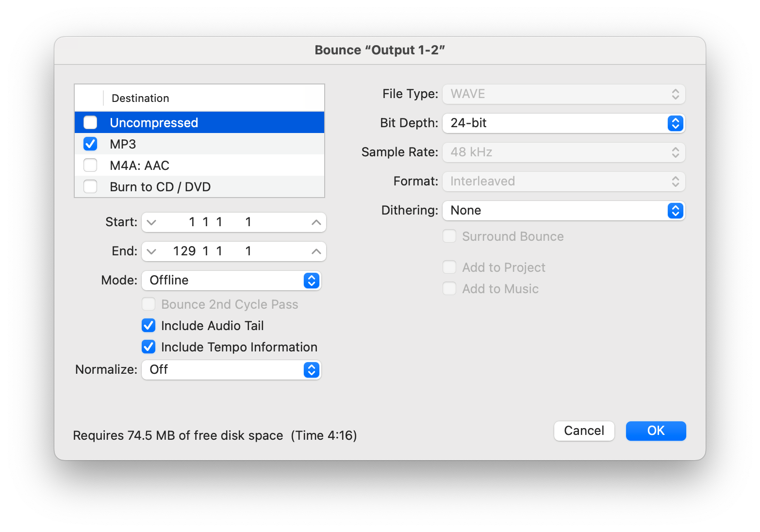The image size is (760, 532).
Task: Open the Normalize dropdown set to Off
Action: click(231, 370)
